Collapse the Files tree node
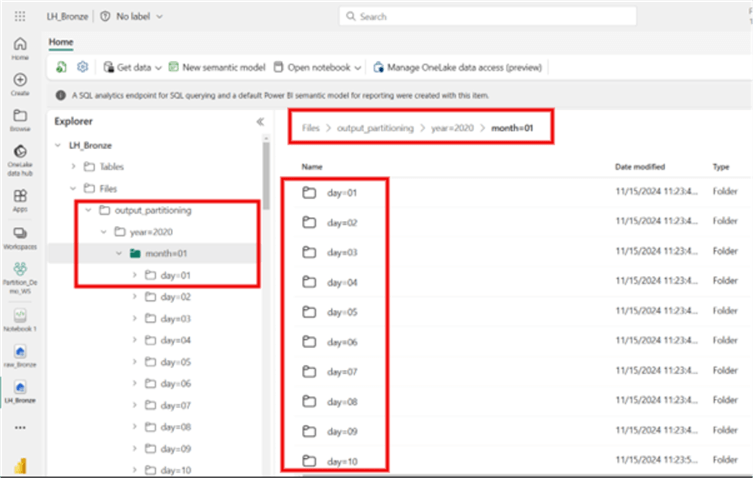This screenshot has height=478, width=753. pos(73,188)
